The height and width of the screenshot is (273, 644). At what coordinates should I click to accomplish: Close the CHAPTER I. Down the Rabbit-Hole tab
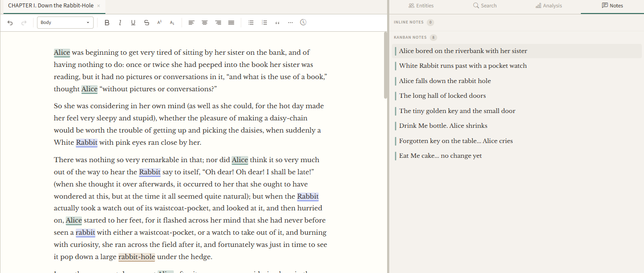(x=98, y=6)
